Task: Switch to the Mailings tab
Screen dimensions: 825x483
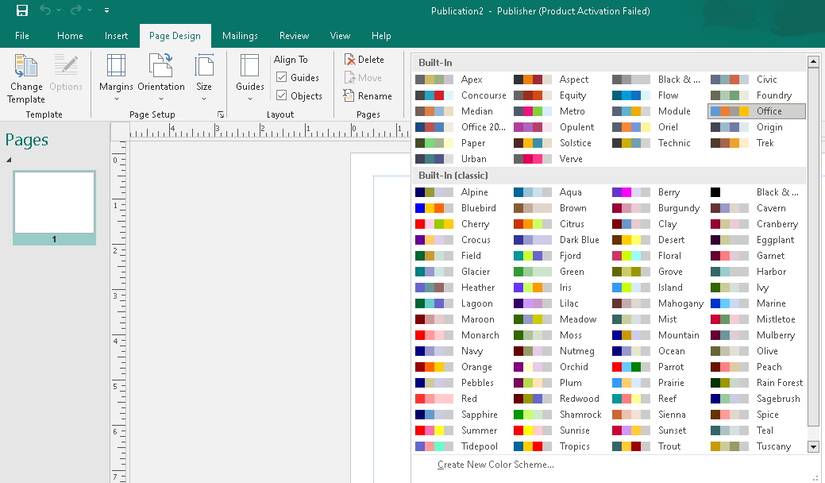Action: tap(240, 36)
